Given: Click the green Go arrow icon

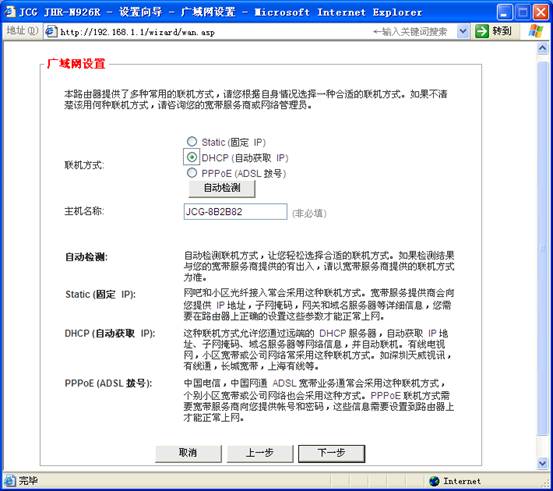Looking at the screenshot, I should click(x=481, y=31).
